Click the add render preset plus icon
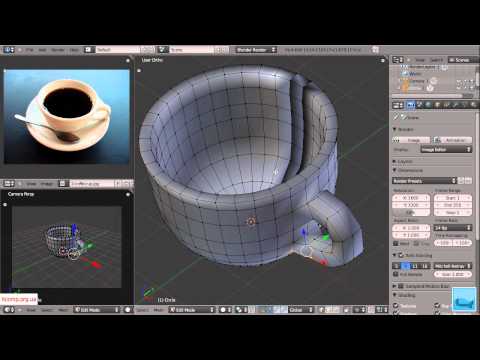480x360 pixels. coord(461,181)
